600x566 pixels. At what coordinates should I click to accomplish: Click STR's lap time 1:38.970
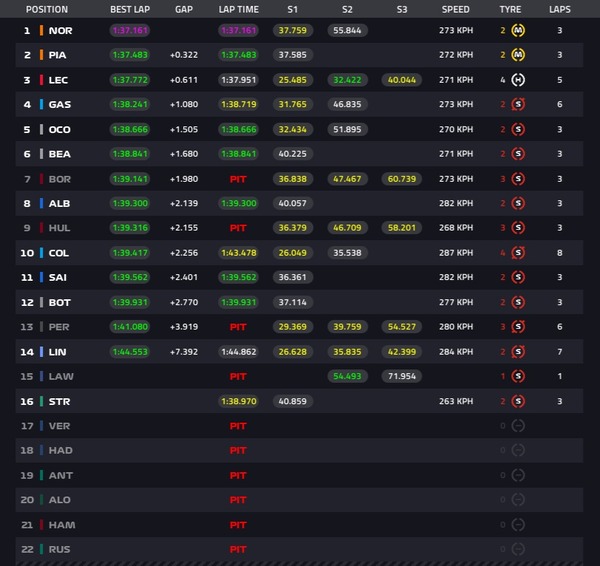238,401
